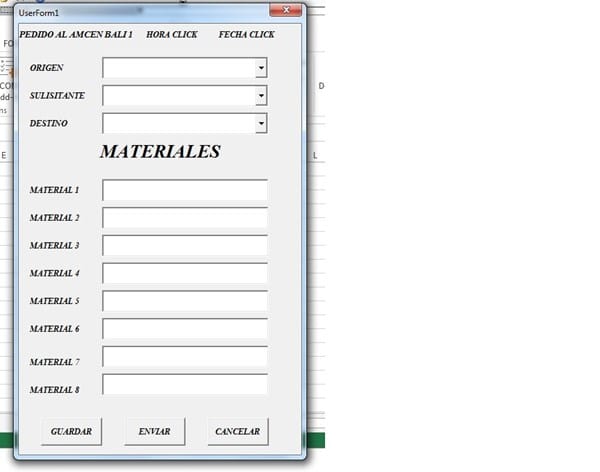Focus the MATERIAL 4 text box
Image resolution: width=600 pixels, height=472 pixels.
point(185,273)
